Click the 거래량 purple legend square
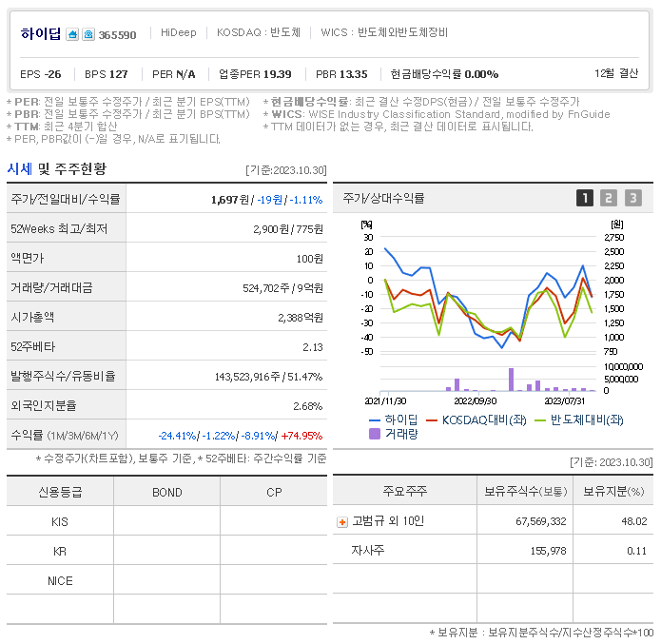Image resolution: width=661 pixels, height=644 pixels. coord(375,434)
